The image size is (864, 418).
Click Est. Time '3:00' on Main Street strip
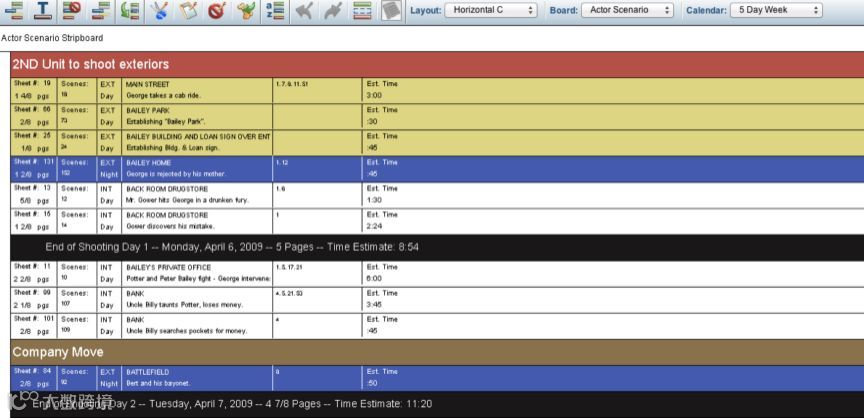pyautogui.click(x=374, y=95)
